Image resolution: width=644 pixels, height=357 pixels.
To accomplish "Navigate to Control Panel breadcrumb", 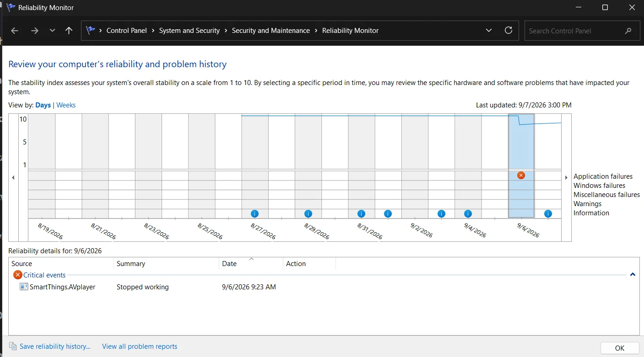I will click(127, 31).
